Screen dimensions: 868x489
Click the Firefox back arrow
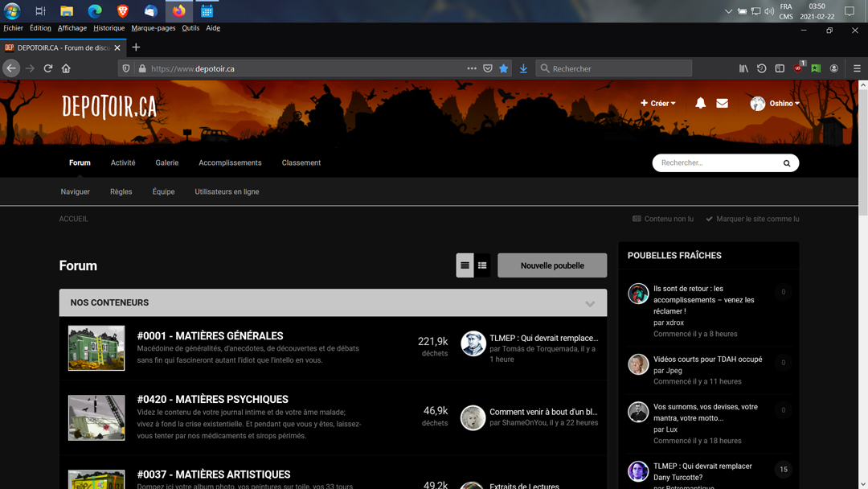(x=11, y=68)
